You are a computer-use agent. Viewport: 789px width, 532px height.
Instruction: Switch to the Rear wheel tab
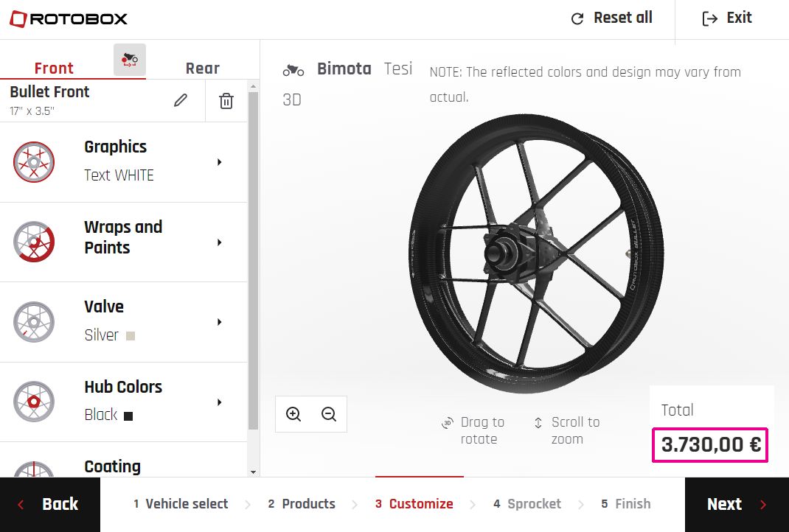(x=203, y=68)
